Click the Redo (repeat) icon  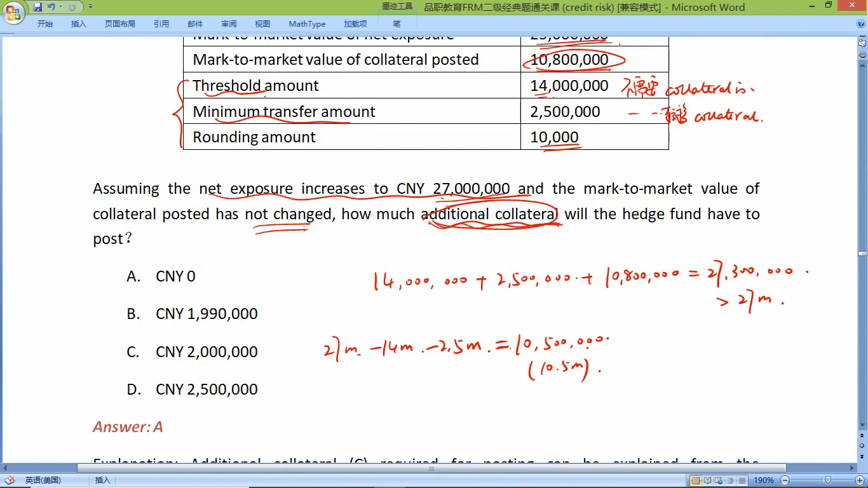click(x=72, y=7)
